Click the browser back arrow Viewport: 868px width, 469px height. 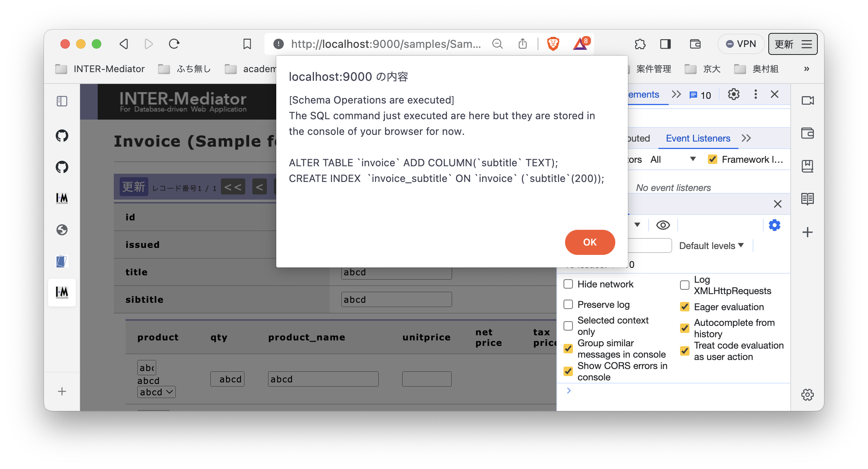click(124, 44)
